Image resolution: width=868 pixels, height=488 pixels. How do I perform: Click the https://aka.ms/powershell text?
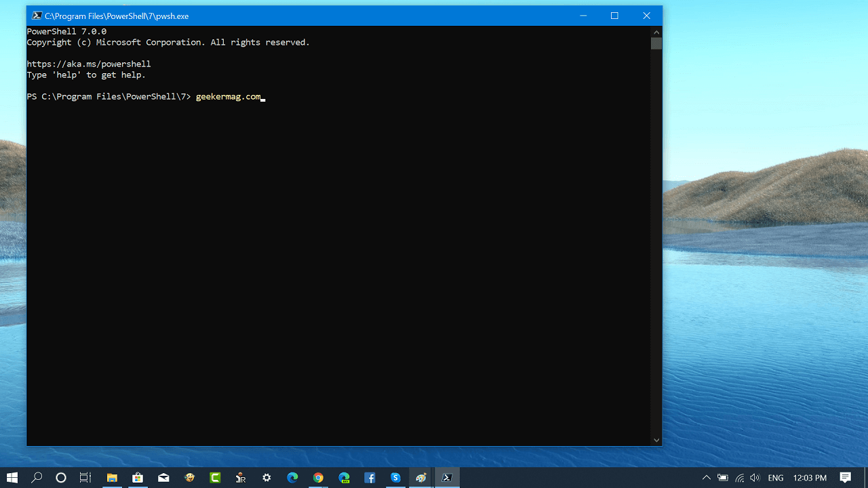point(89,64)
